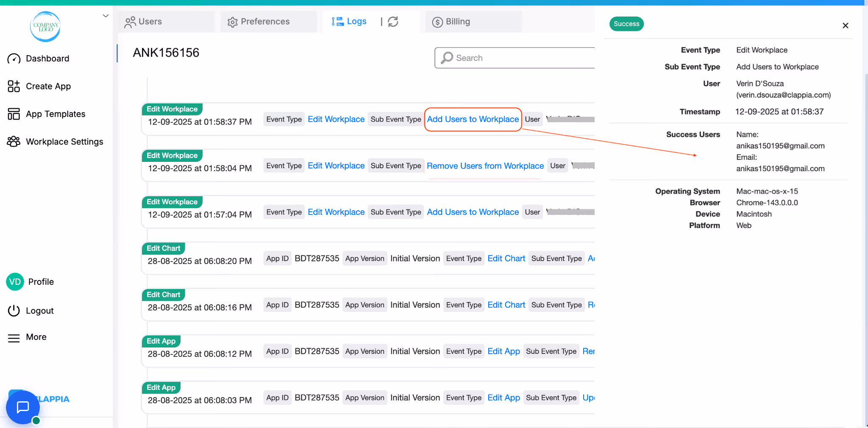Click Edit App link in 06:08:12 PM row

504,351
